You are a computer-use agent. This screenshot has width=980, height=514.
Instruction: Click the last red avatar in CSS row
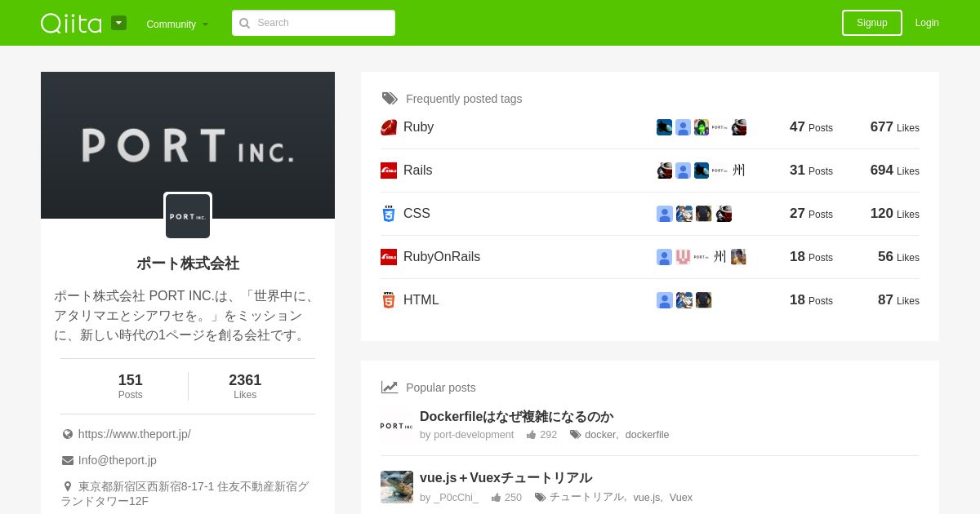[x=724, y=214]
